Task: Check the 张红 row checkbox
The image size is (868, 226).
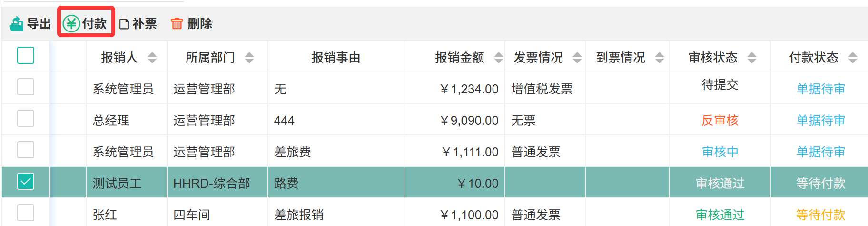Action: [x=26, y=213]
